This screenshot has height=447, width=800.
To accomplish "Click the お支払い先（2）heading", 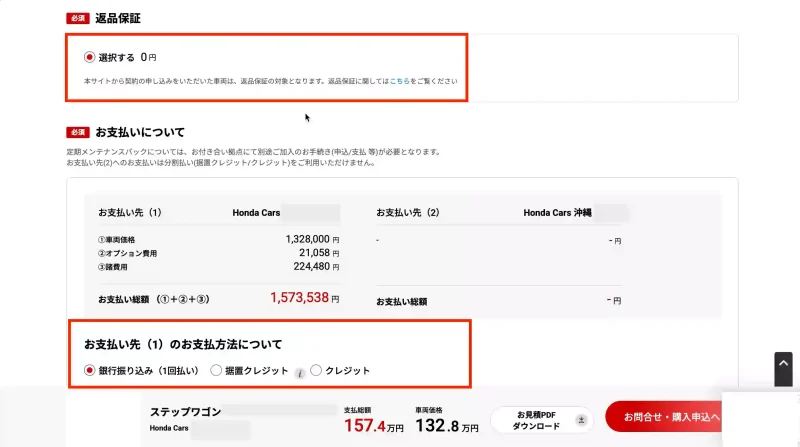I will (408, 213).
